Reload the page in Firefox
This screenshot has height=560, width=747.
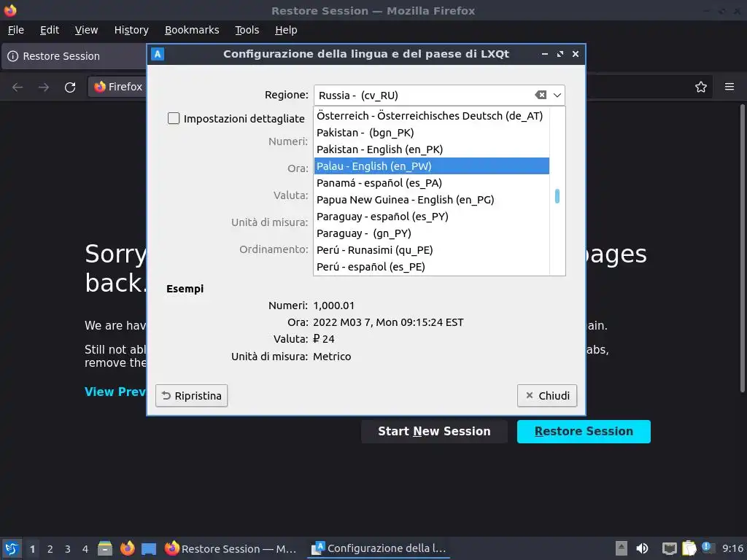70,87
